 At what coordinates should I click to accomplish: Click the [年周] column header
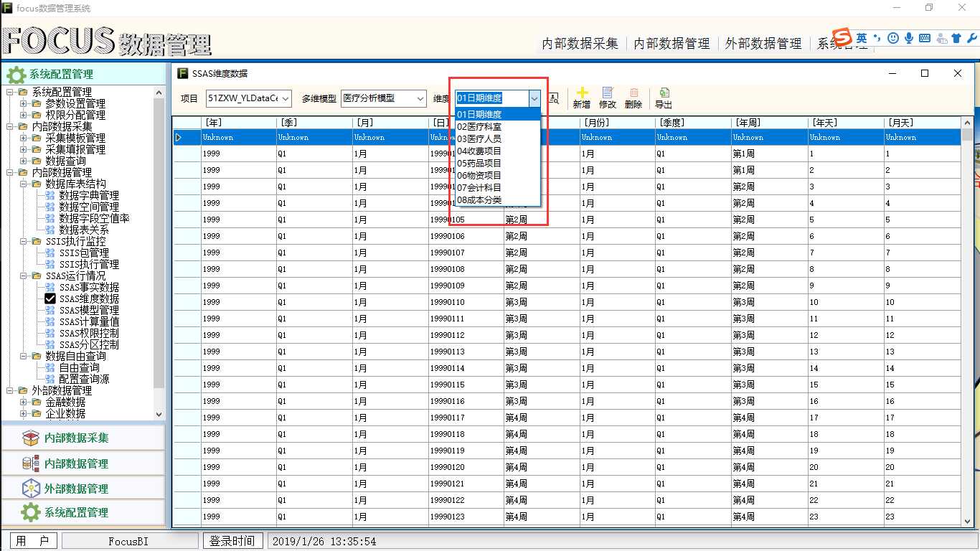769,122
